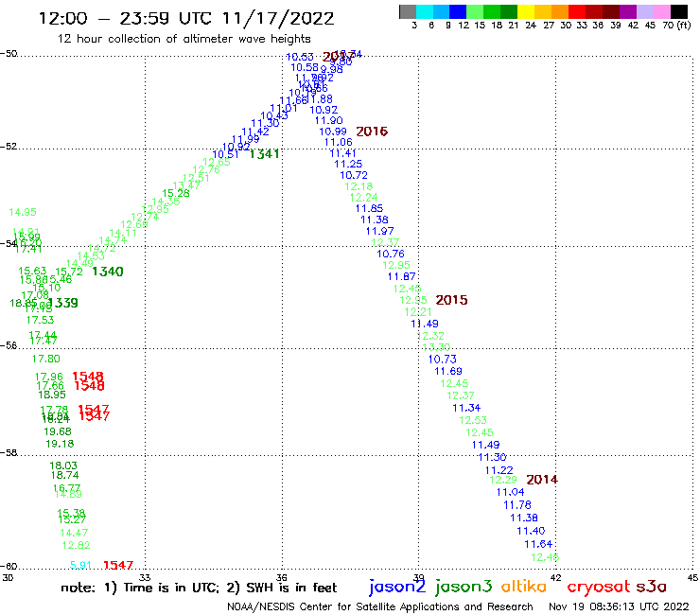This screenshot has width=700, height=615.
Task: Click the red 'cryosat' satellite label
Action: 598,588
